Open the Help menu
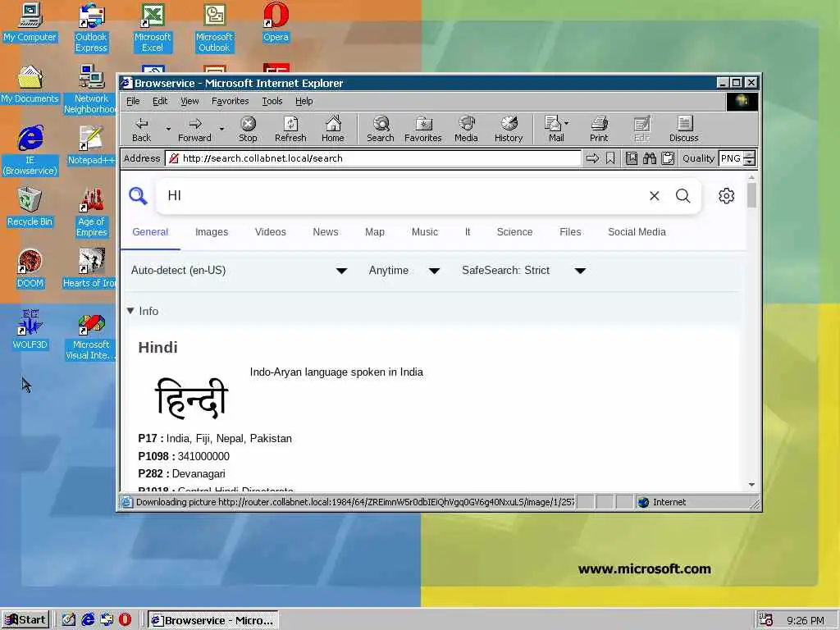The width and height of the screenshot is (840, 630). [304, 101]
